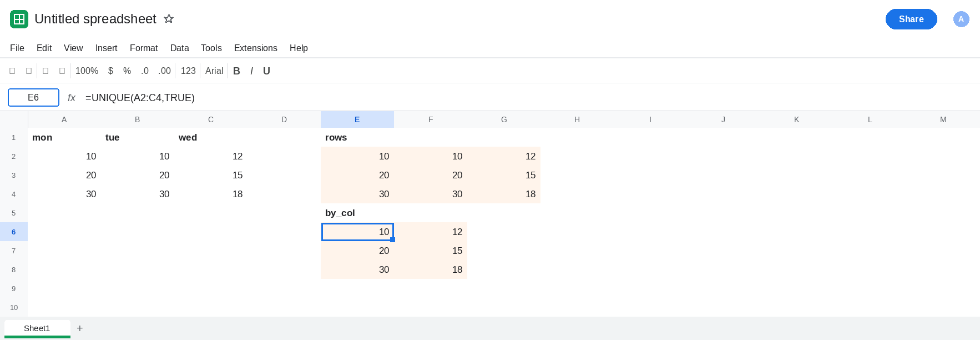
Task: Increase decimal places with .00 icon
Action: 164,71
